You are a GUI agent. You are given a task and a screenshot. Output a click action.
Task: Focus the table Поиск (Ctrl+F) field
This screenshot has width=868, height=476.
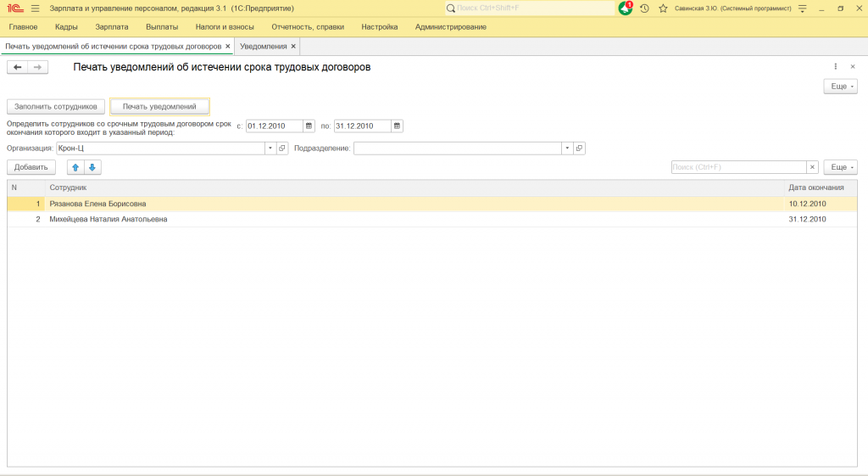739,167
